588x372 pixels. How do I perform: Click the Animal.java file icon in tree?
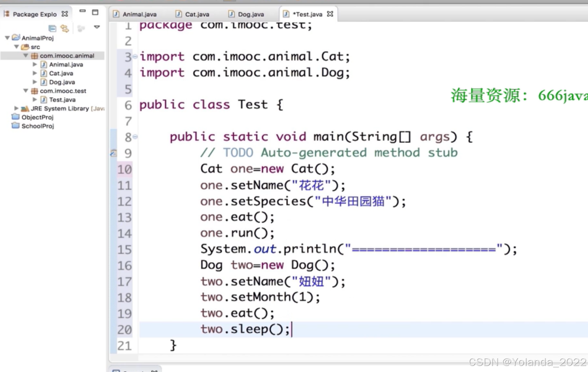(44, 64)
